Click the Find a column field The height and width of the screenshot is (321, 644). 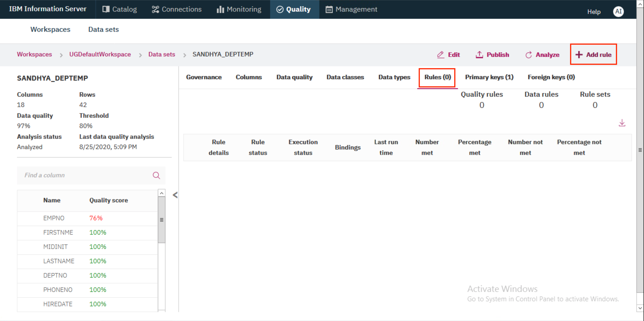pos(91,175)
